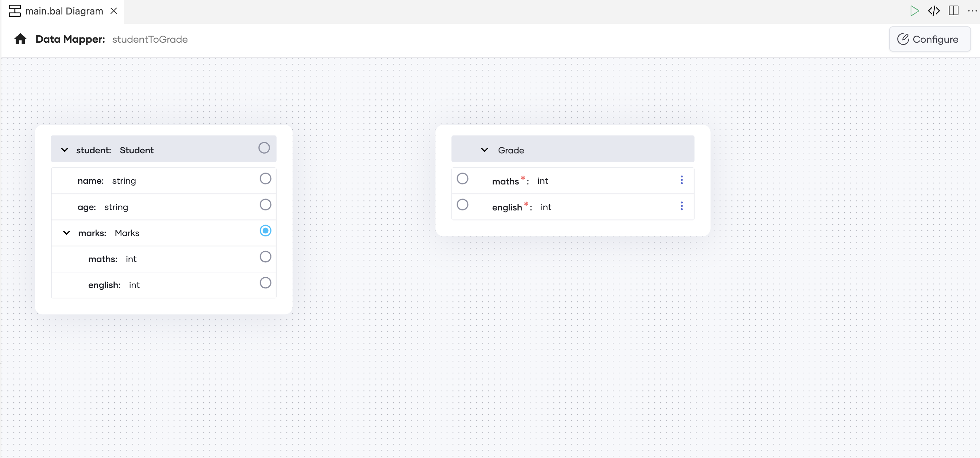The width and height of the screenshot is (980, 458).
Task: Go home via the house icon
Action: [20, 39]
